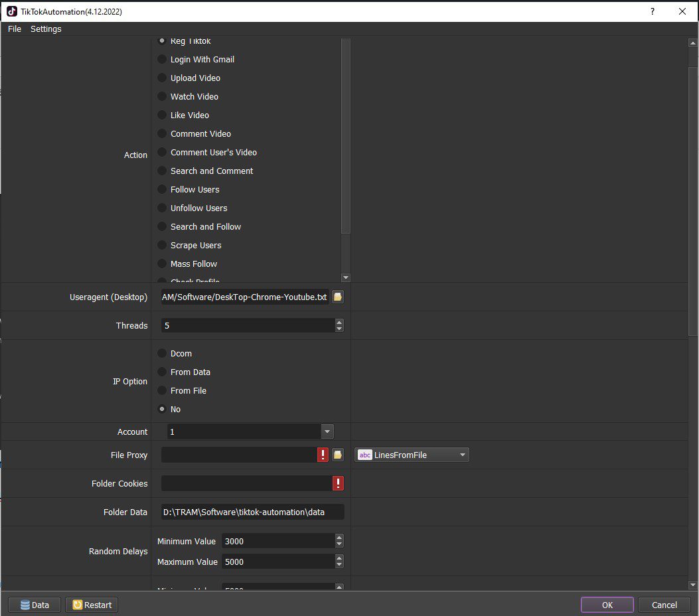Increase Threads value with up arrow
This screenshot has width=699, height=616.
[339, 322]
